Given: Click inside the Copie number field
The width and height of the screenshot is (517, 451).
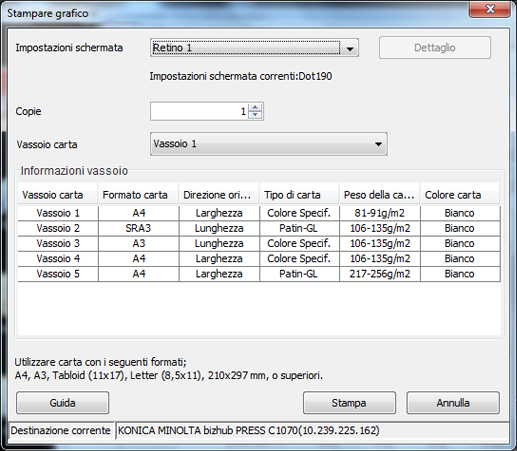Looking at the screenshot, I should [199, 111].
